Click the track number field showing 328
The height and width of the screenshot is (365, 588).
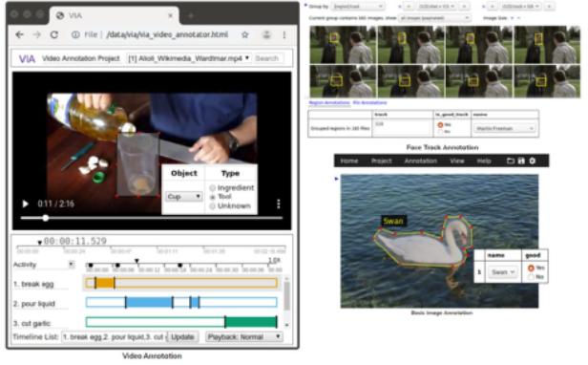[x=402, y=128]
